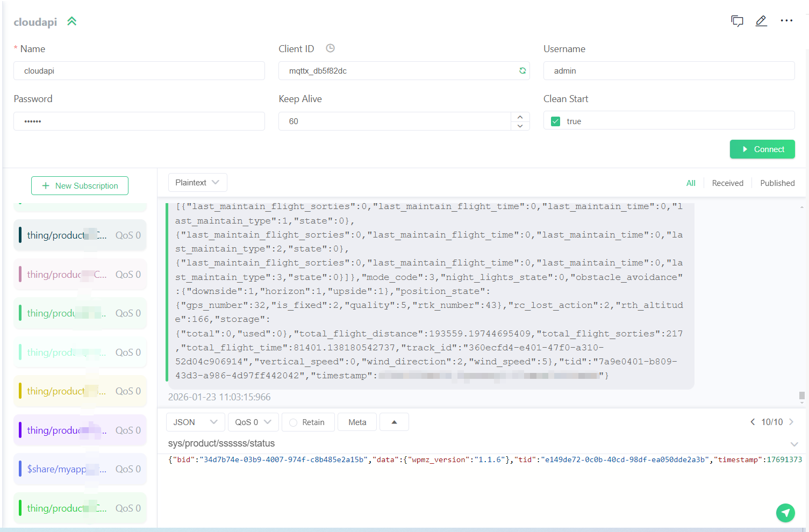Click the edit pencil icon
The height and width of the screenshot is (532, 809).
tap(761, 21)
